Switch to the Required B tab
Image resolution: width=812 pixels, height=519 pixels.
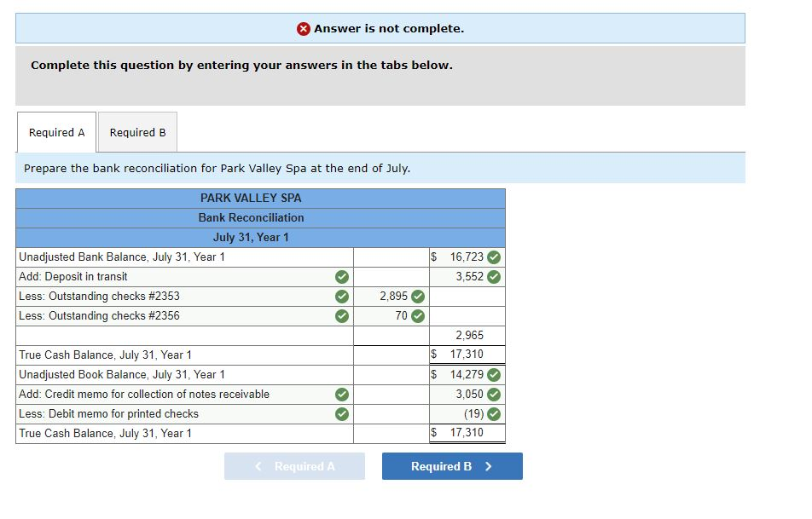(x=138, y=132)
